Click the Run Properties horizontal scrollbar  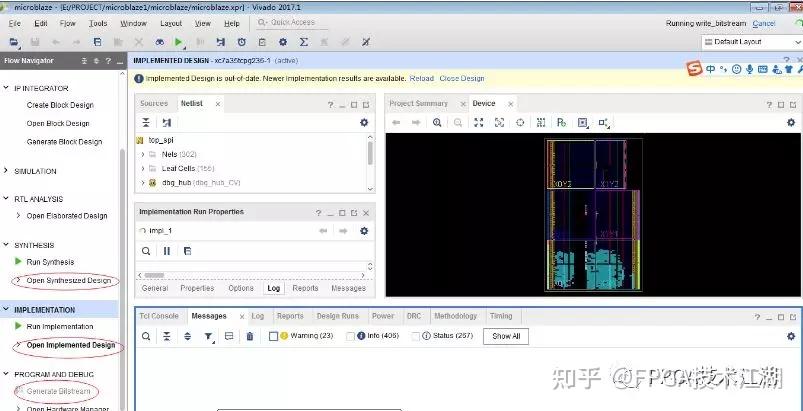pos(253,275)
